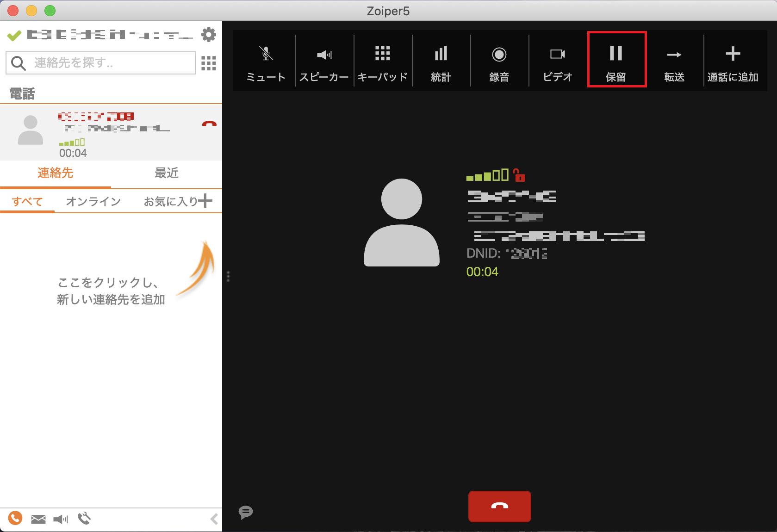
Task: Hang up with the large red button
Action: (x=499, y=506)
